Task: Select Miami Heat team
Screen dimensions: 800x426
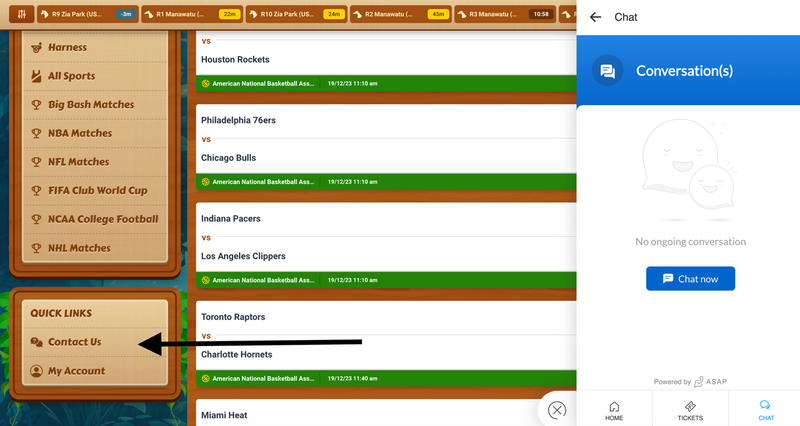Action: pyautogui.click(x=224, y=415)
